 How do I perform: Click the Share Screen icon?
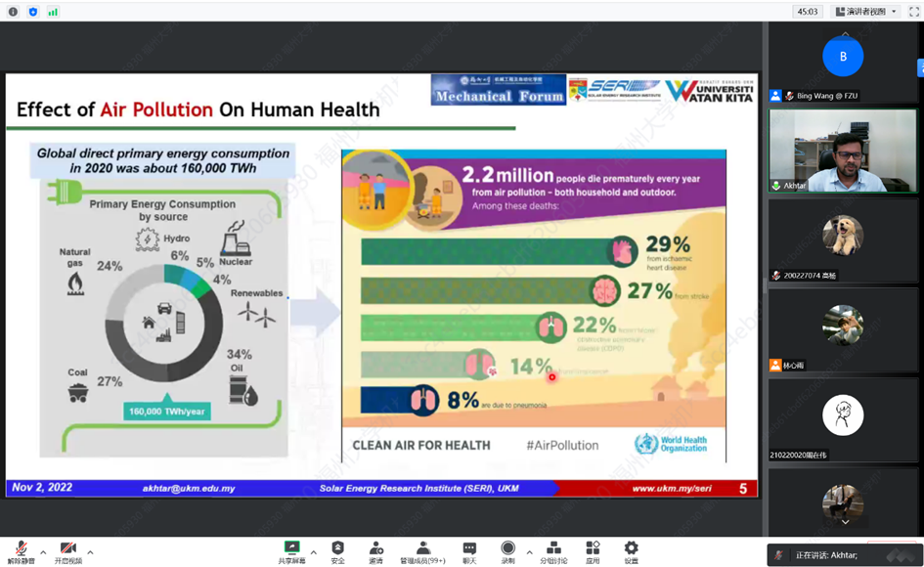(291, 550)
